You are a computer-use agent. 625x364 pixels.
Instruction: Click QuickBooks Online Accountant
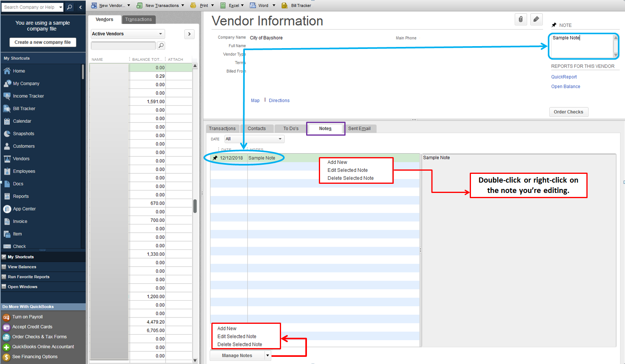point(43,347)
